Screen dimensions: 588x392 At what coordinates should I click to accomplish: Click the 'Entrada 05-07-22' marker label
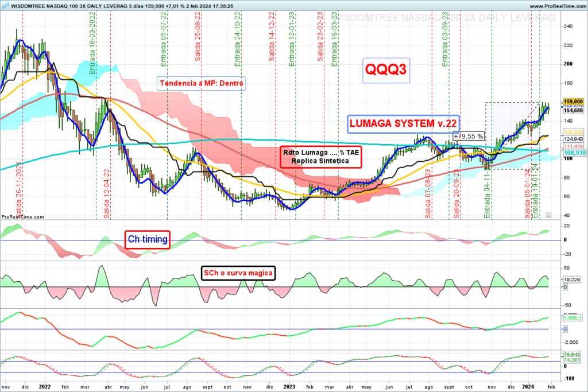click(x=164, y=40)
